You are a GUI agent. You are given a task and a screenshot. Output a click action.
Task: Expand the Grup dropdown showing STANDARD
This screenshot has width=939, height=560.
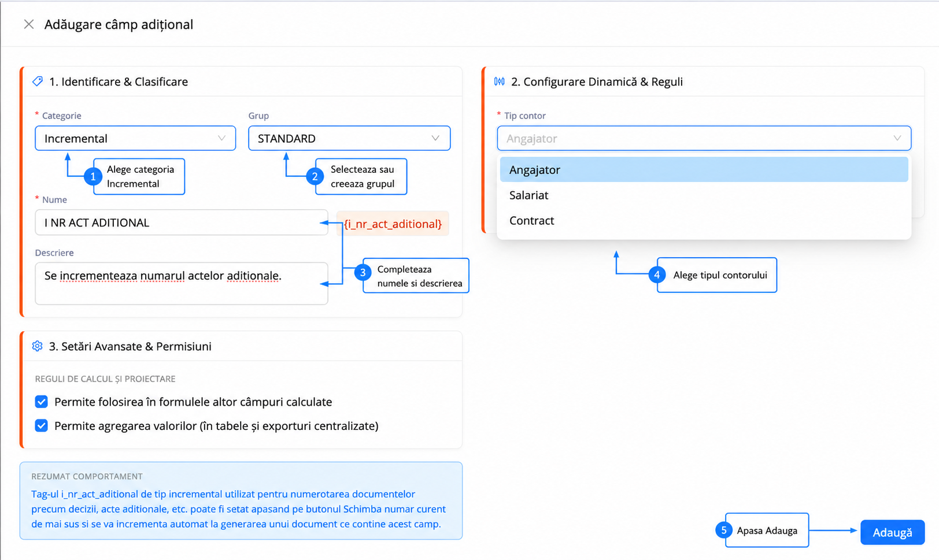pos(349,139)
